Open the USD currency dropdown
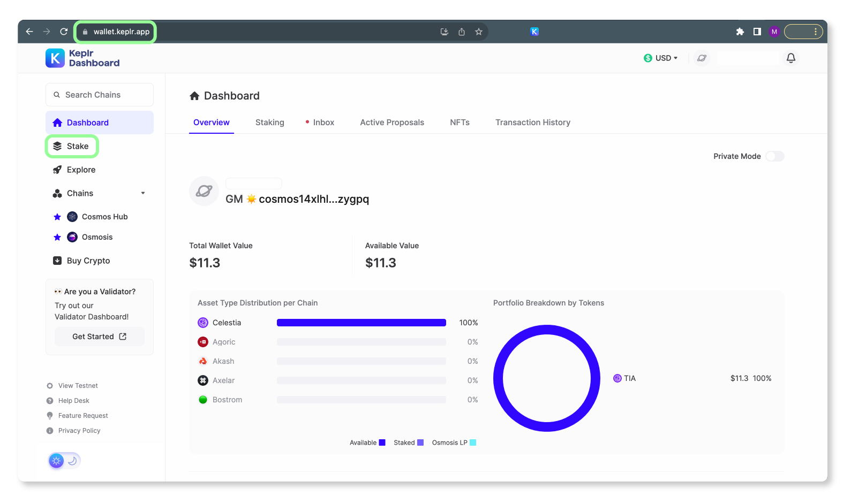 point(661,58)
